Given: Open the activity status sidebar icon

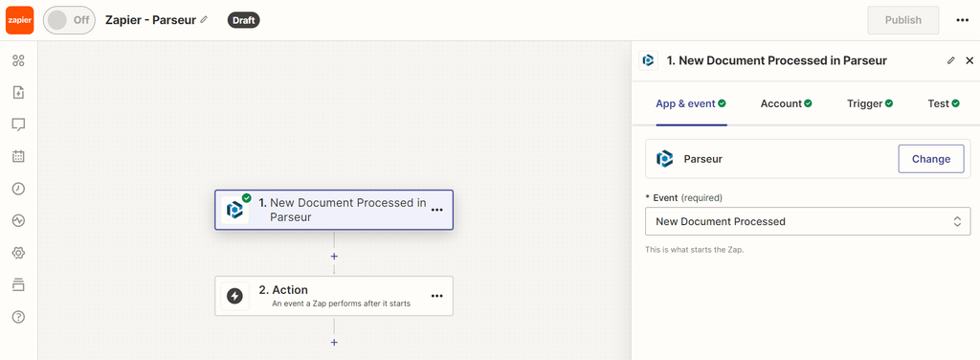Looking at the screenshot, I should click(x=18, y=220).
